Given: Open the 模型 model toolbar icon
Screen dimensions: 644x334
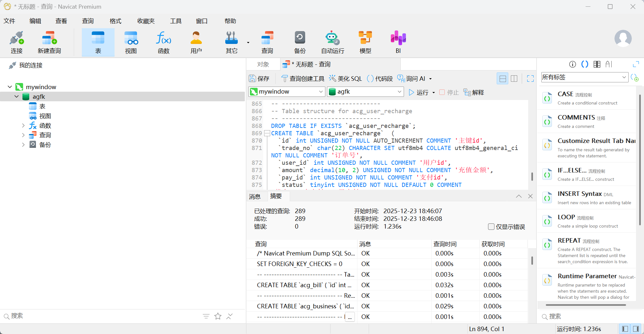Looking at the screenshot, I should click(365, 42).
